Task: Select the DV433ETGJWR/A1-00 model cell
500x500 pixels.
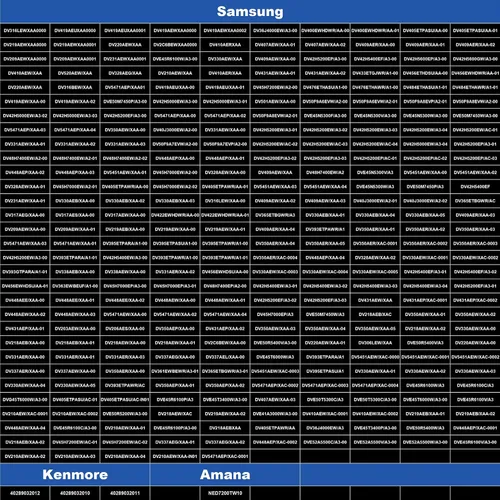Action: (375, 73)
